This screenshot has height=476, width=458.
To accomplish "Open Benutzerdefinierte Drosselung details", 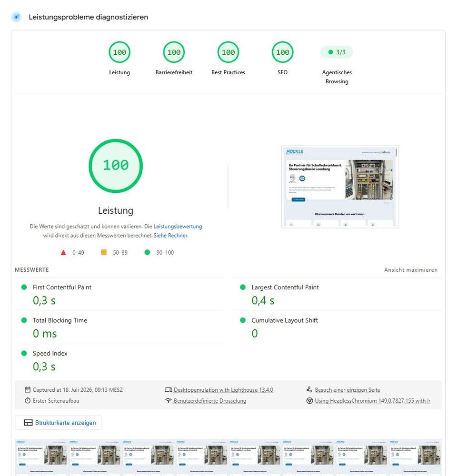I will [x=210, y=401].
